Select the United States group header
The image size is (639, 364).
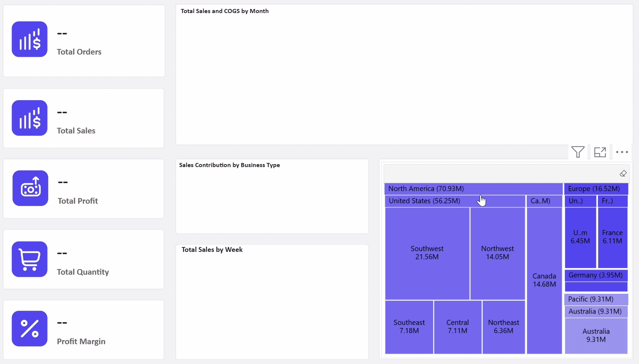pyautogui.click(x=424, y=201)
